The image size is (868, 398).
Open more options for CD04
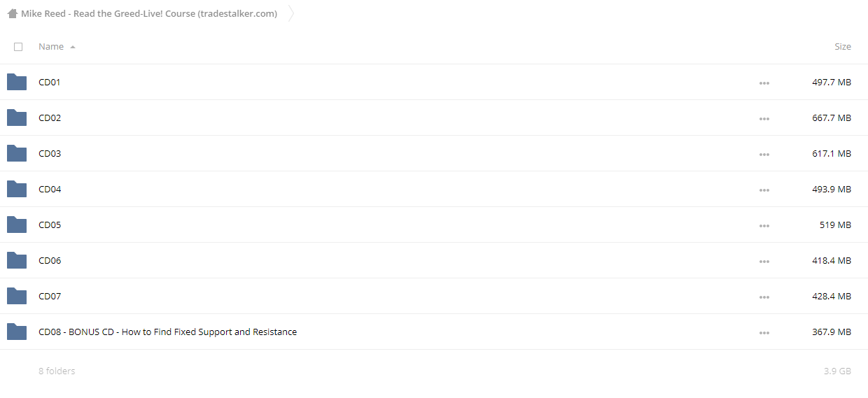point(764,190)
